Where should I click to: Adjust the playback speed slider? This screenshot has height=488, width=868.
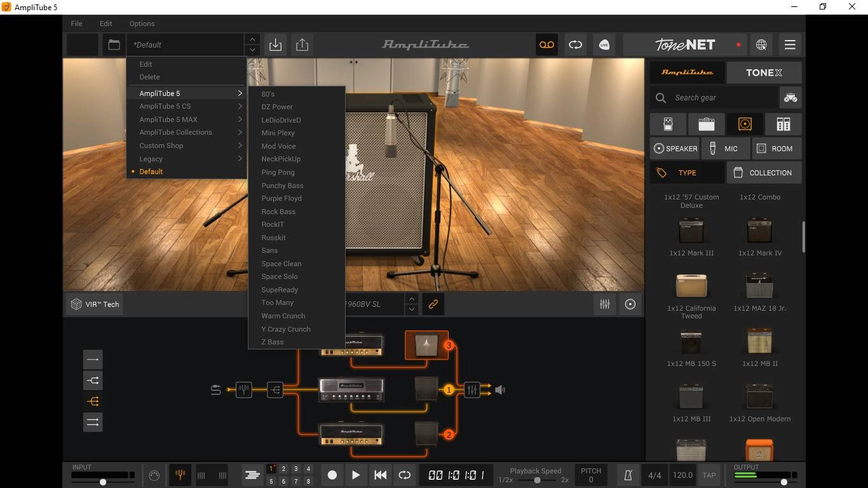537,480
